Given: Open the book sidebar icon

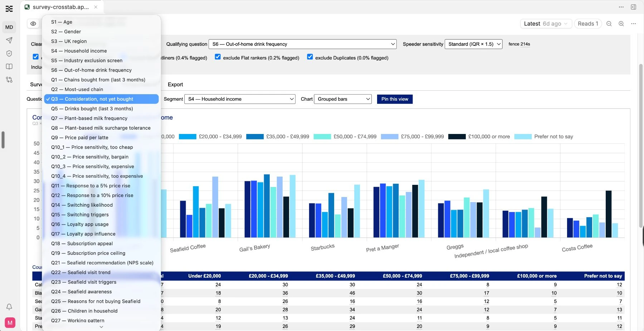Looking at the screenshot, I should 9,67.
